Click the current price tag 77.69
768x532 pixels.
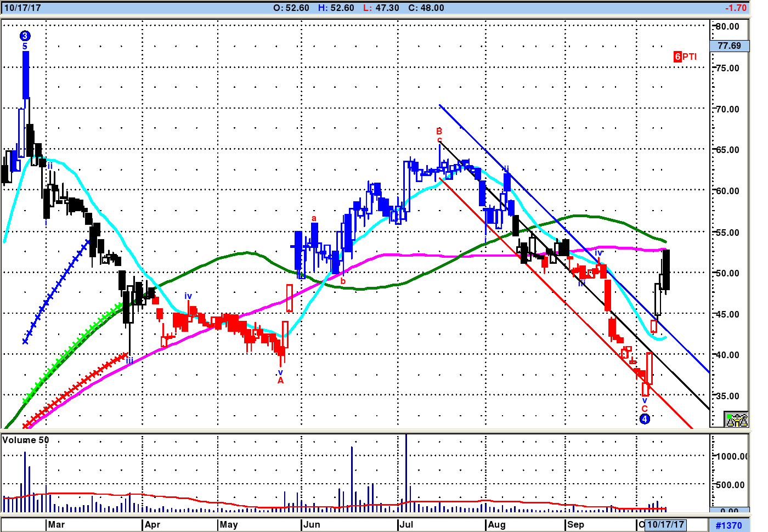pos(729,46)
